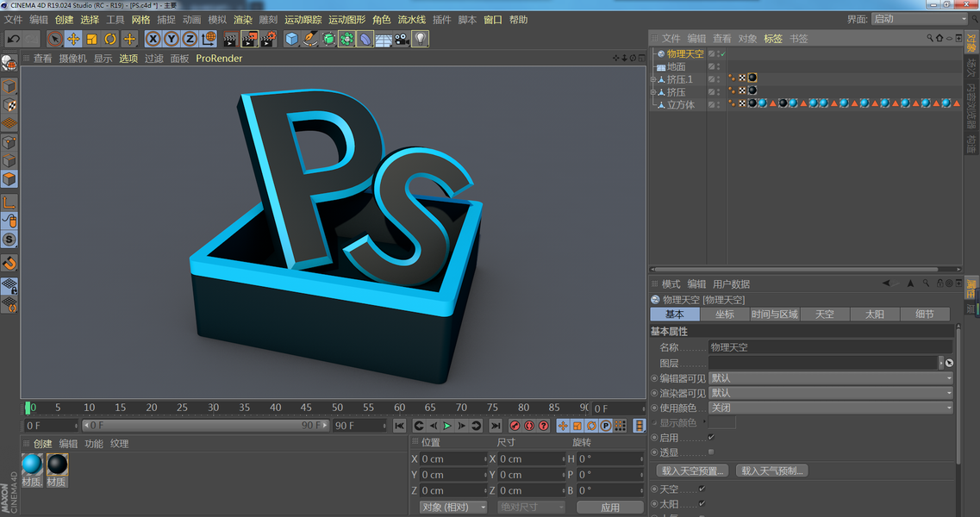Click the 载入天空预置 button
The height and width of the screenshot is (517, 980).
point(693,470)
